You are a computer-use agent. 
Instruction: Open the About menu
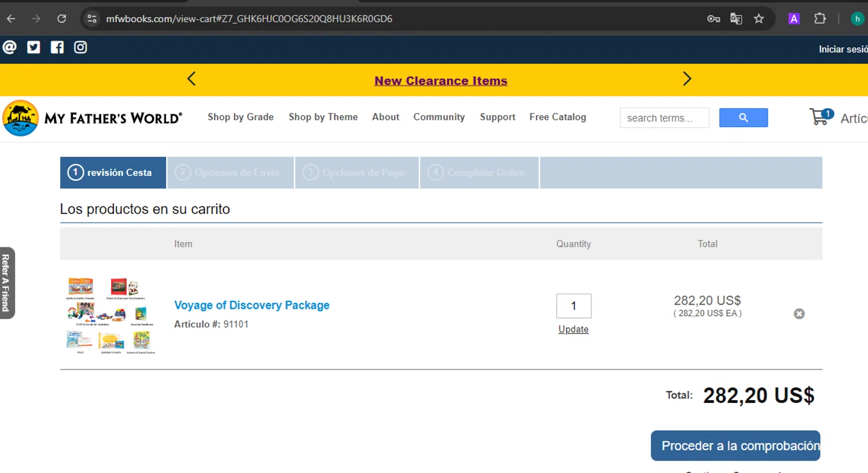coord(385,117)
